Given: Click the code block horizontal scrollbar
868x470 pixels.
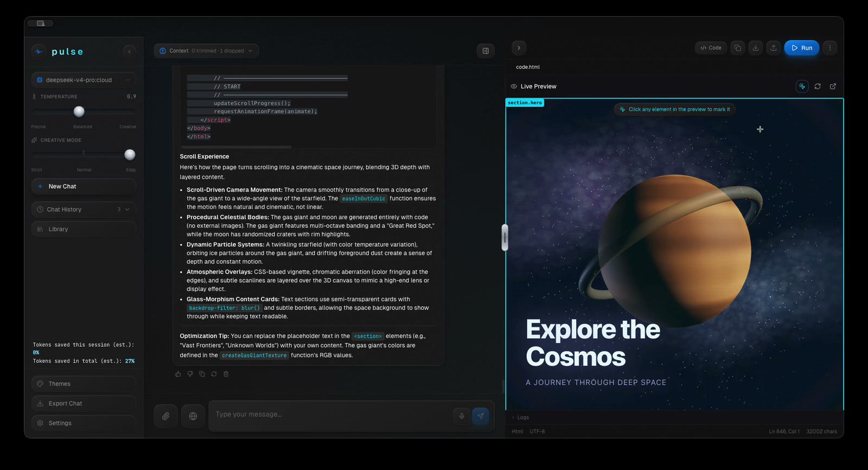Looking at the screenshot, I should coord(236,147).
